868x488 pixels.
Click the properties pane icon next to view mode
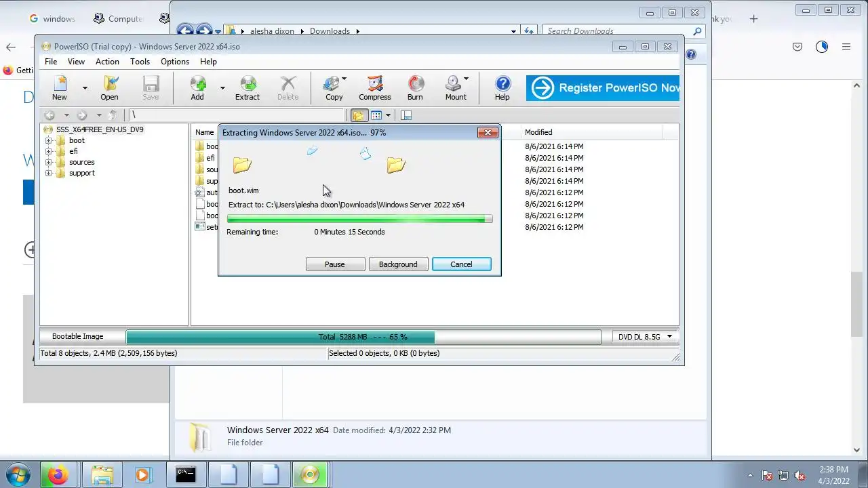click(x=406, y=115)
